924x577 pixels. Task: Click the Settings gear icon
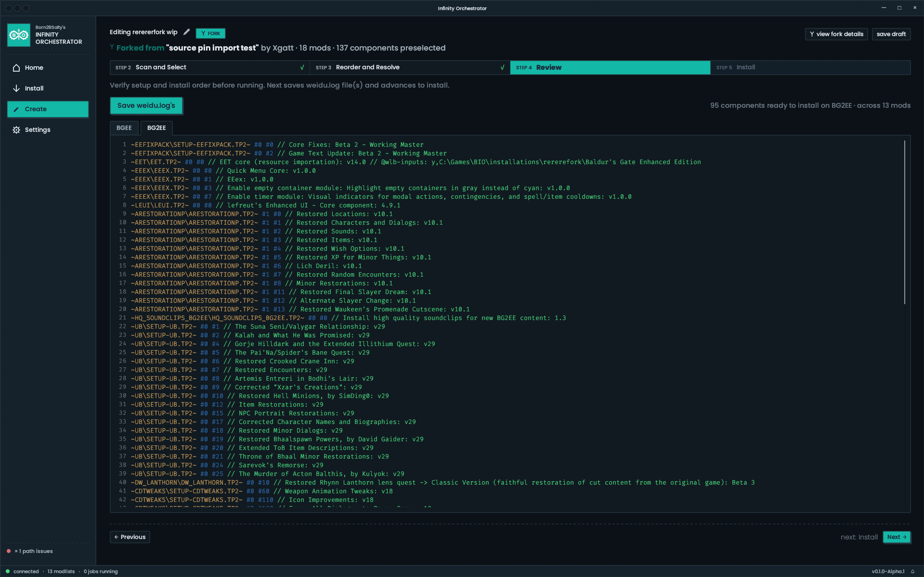16,130
